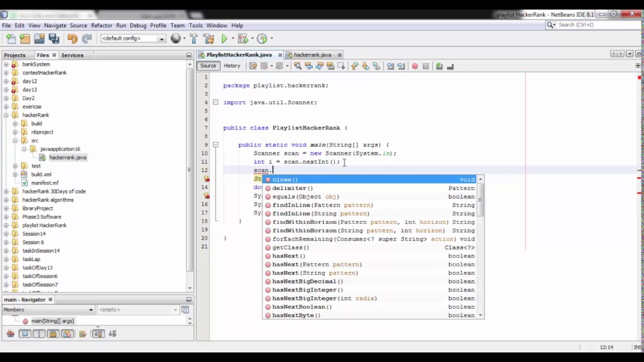Click the Find Selection magnifier icon
This screenshot has width=644, height=362.
[x=298, y=66]
